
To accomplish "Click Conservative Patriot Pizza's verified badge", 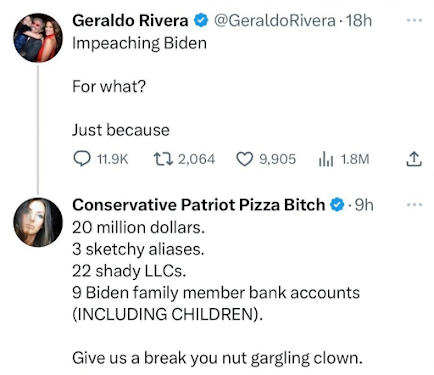I will (337, 205).
